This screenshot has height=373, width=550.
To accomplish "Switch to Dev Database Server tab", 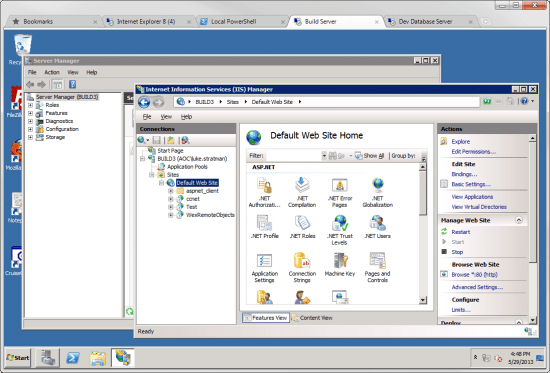I will point(430,22).
